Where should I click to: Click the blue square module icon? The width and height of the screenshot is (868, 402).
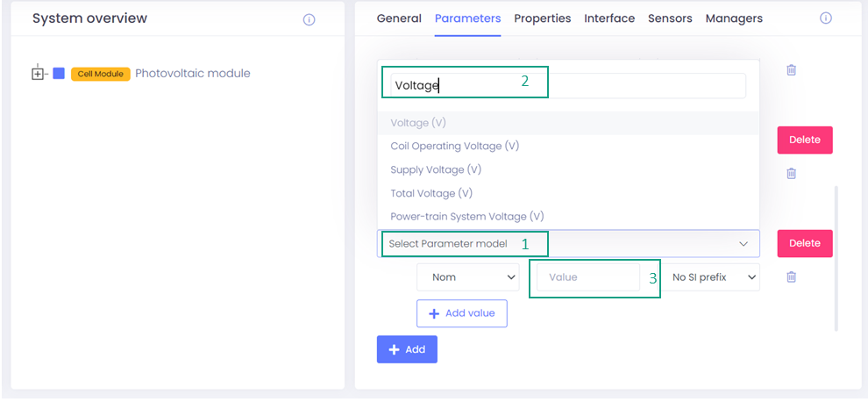pyautogui.click(x=59, y=74)
